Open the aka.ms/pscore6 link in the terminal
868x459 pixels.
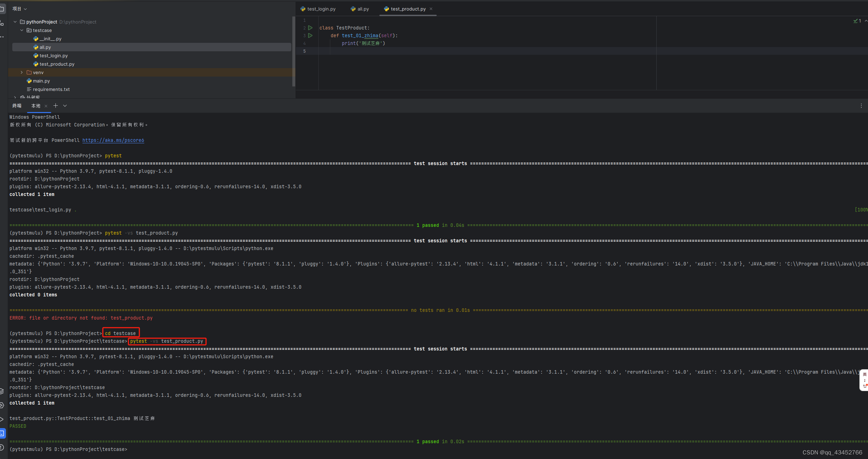[x=113, y=140]
